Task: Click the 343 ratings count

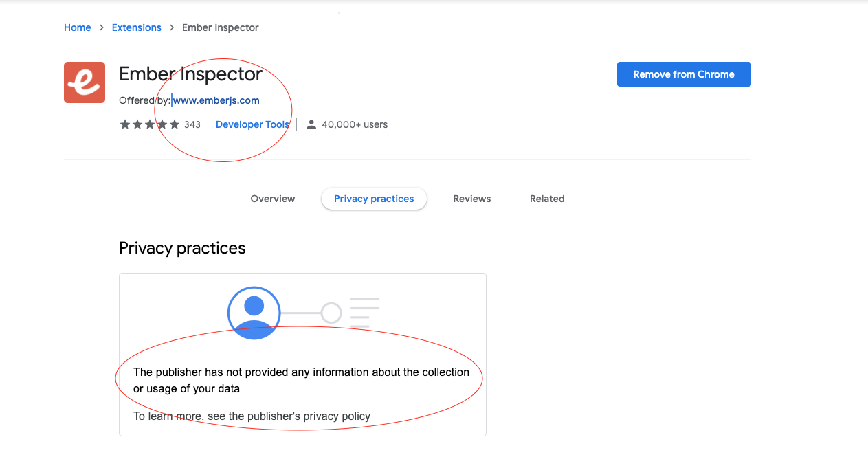Action: click(193, 124)
